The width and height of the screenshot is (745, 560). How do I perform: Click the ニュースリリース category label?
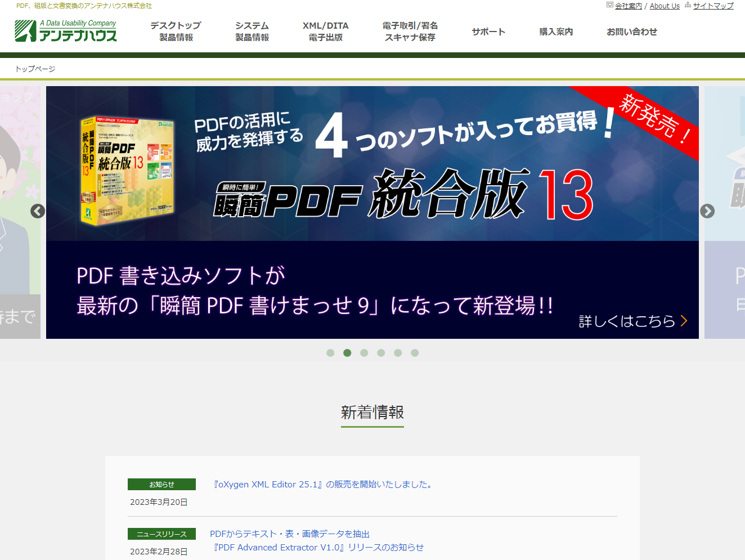click(161, 534)
